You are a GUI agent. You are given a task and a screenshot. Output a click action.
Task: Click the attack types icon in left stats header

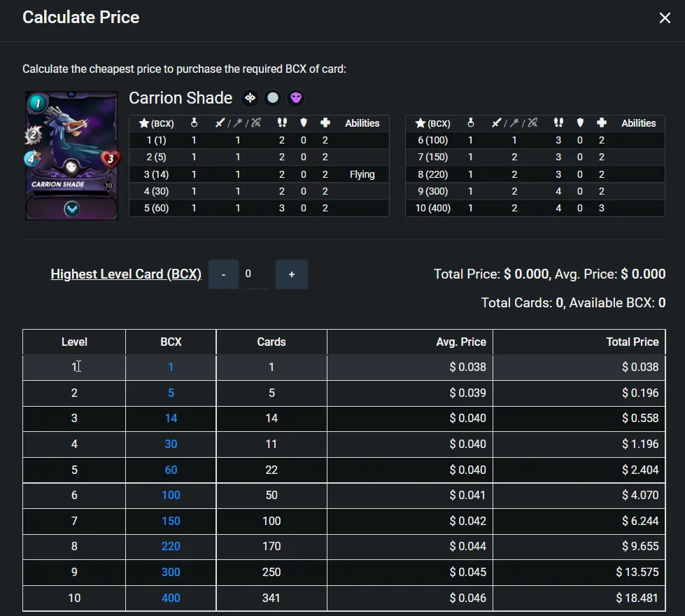[x=238, y=123]
